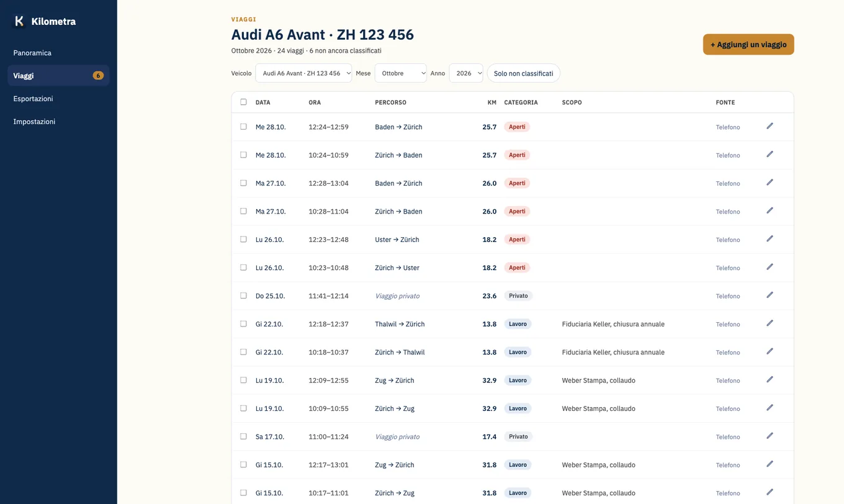
Task: Click scope text on Gi 22.10. 10:18 row
Action: (613, 353)
